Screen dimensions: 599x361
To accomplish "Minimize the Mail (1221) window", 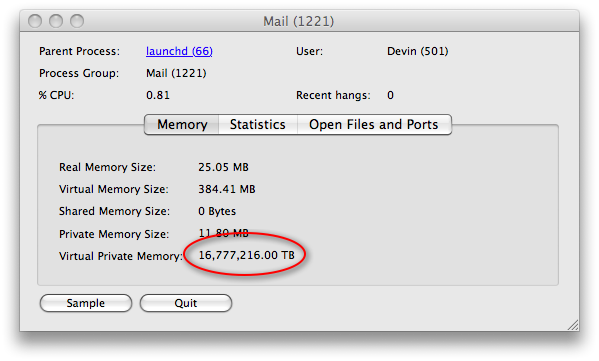I will (x=56, y=21).
